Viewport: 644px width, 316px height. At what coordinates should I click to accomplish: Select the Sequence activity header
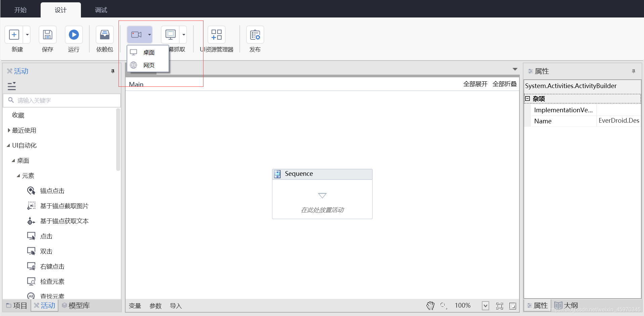coord(322,174)
